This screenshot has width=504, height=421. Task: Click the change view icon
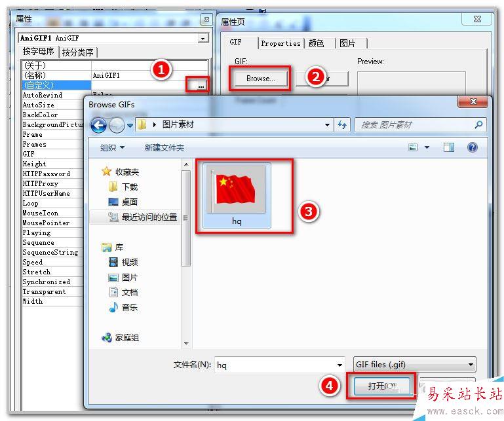click(413, 147)
